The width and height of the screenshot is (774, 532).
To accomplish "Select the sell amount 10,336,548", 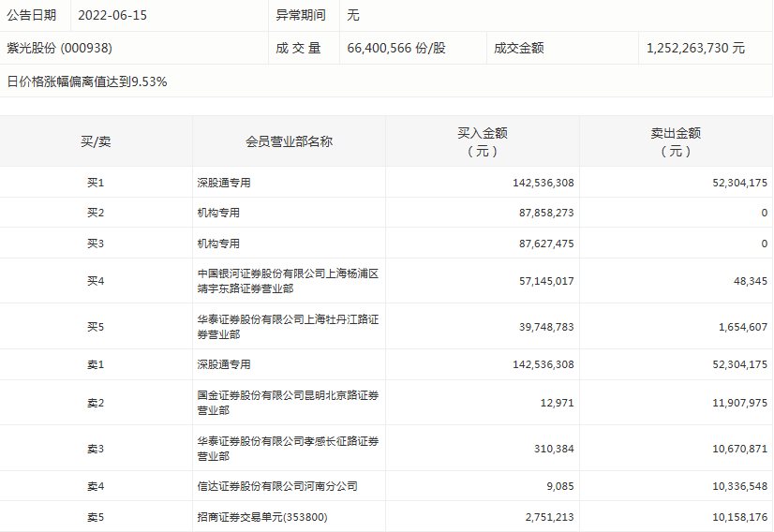I will (739, 486).
